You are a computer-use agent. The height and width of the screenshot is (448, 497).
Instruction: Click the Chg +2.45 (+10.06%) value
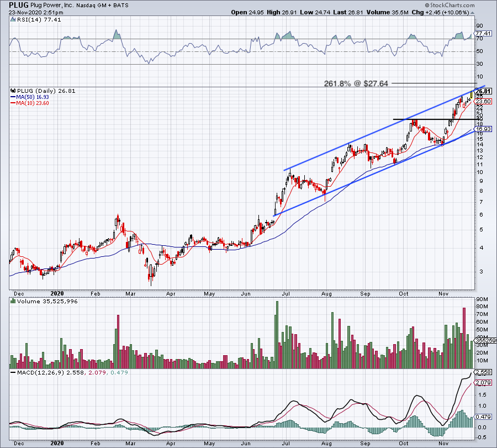[x=440, y=12]
